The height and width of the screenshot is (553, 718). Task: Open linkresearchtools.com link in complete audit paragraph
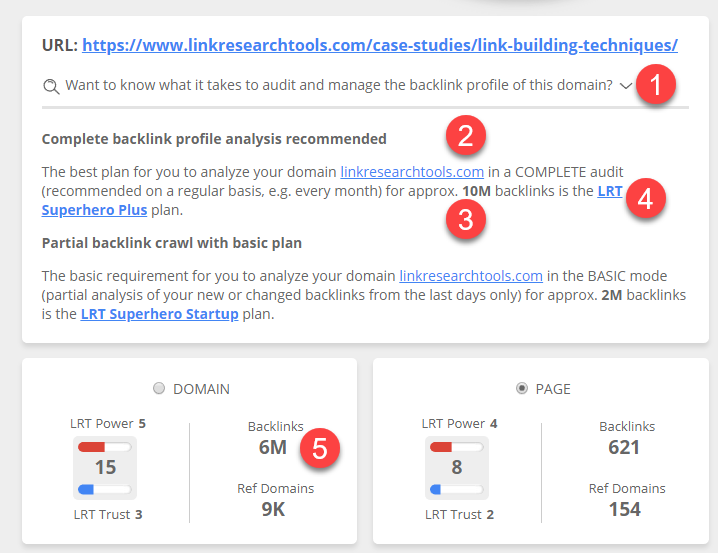pyautogui.click(x=412, y=172)
